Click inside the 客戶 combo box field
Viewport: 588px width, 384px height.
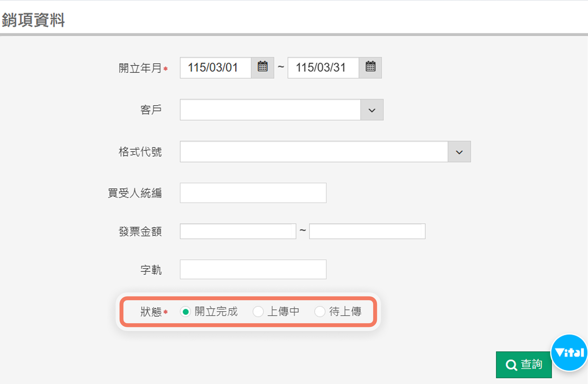click(270, 110)
